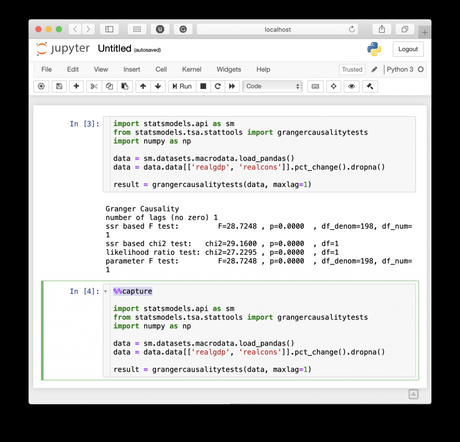The image size is (460, 442).
Task: Open the Cell menu
Action: coord(161,69)
